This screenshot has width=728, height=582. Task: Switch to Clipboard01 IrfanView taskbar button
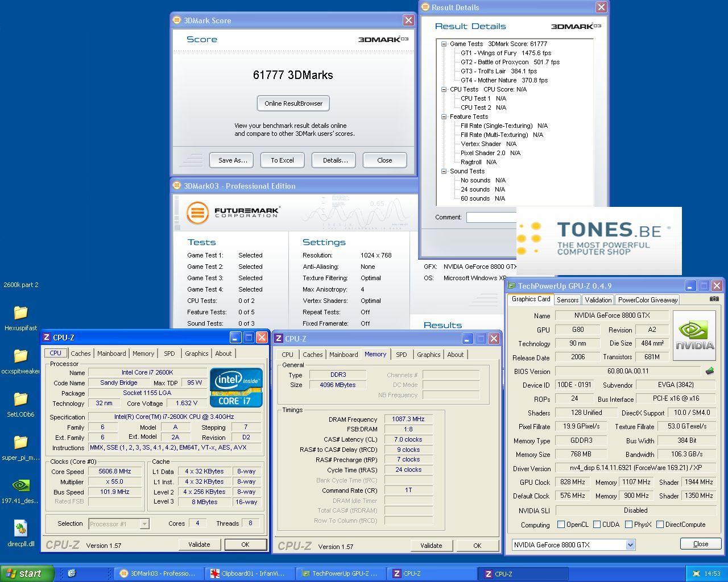[x=249, y=573]
